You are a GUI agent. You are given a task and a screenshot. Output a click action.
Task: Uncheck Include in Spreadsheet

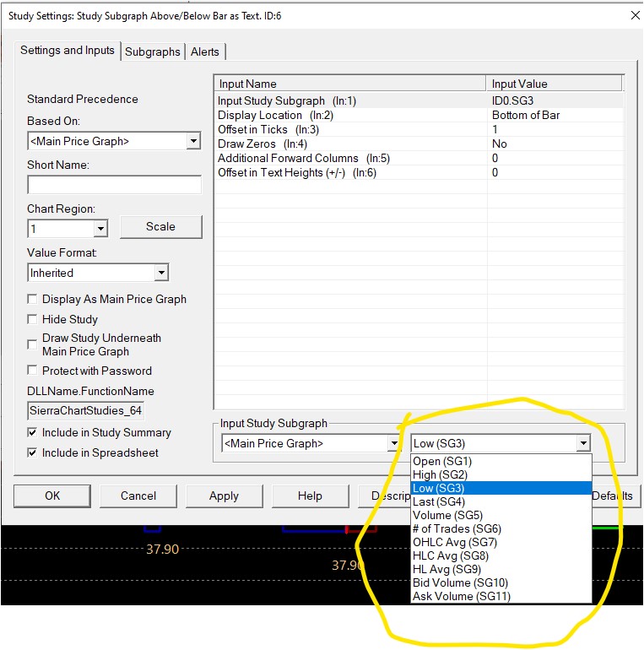(x=32, y=452)
